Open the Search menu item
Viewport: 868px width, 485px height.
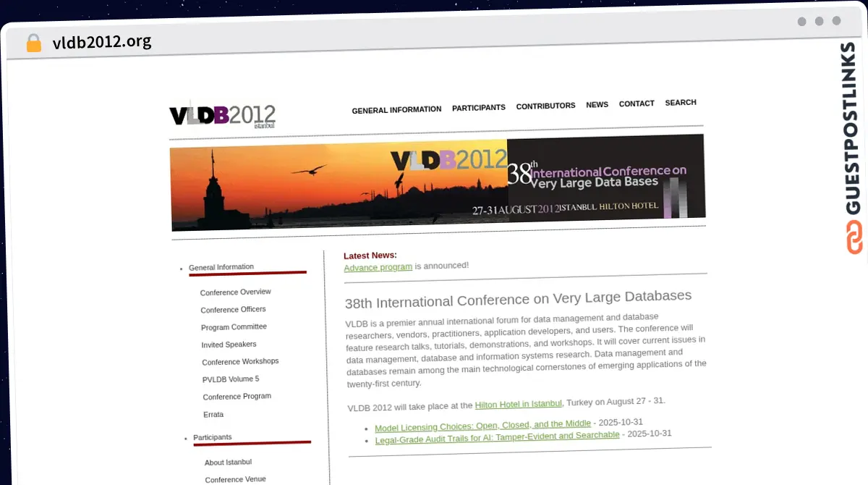681,103
